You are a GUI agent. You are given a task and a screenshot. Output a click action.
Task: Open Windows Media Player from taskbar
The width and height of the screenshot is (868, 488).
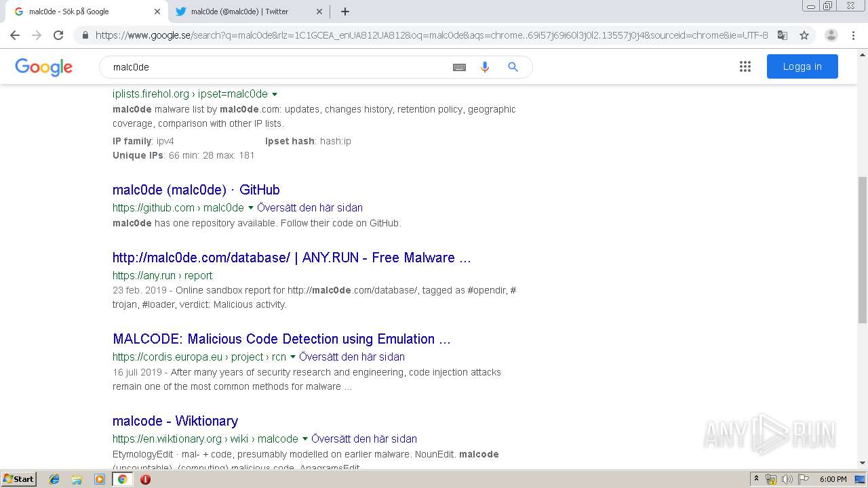(100, 479)
